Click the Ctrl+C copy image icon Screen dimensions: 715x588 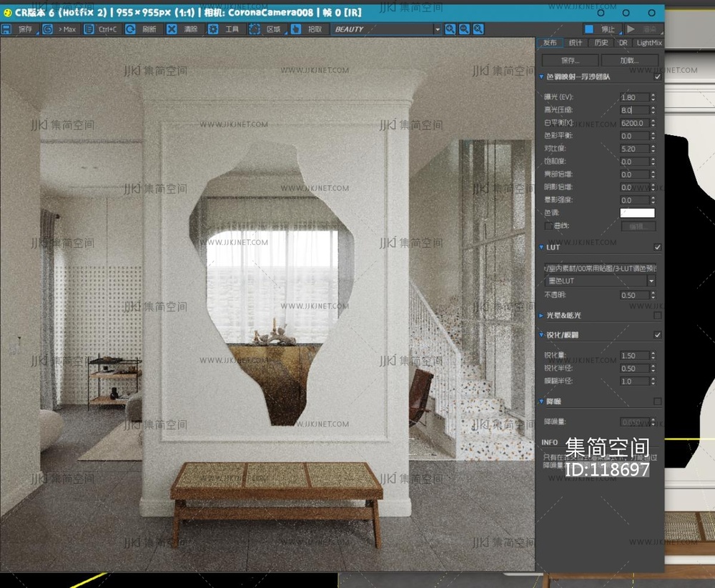[x=89, y=29]
